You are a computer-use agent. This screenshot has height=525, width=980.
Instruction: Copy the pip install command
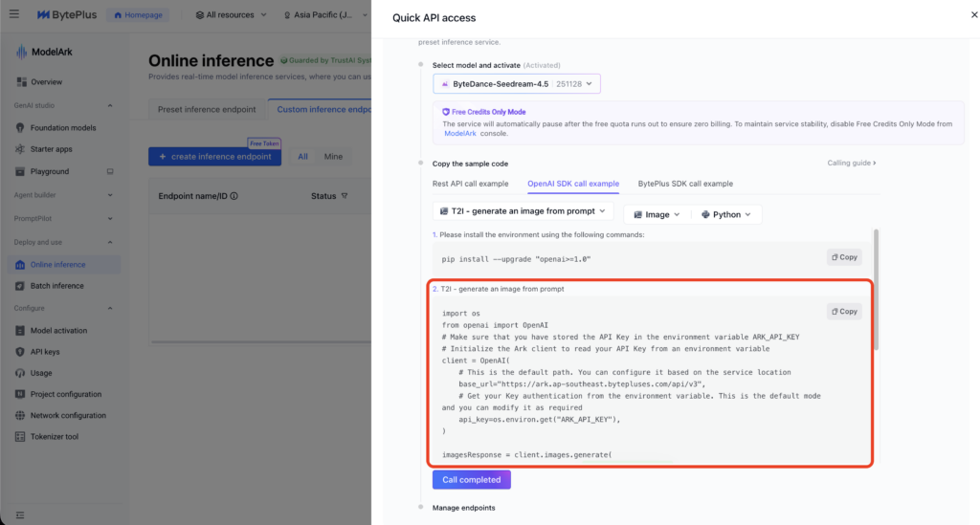coord(844,257)
